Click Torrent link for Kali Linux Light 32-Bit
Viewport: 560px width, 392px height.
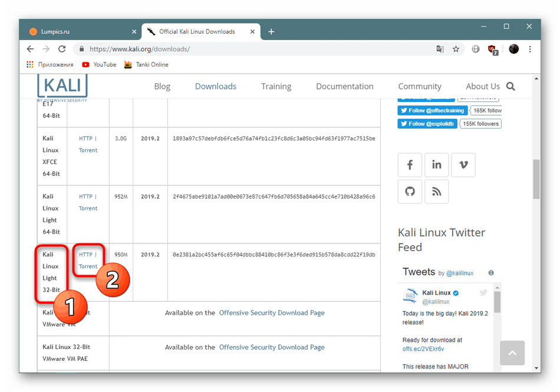(88, 266)
